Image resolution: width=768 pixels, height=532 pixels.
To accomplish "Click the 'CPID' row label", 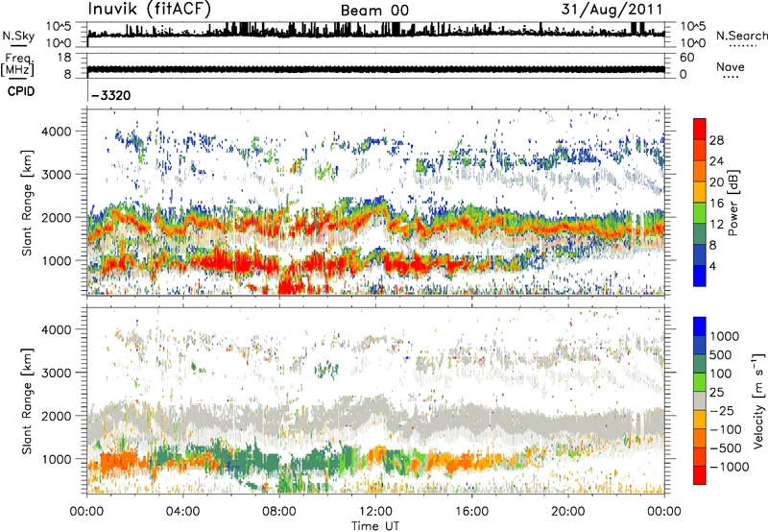I will coord(21,91).
